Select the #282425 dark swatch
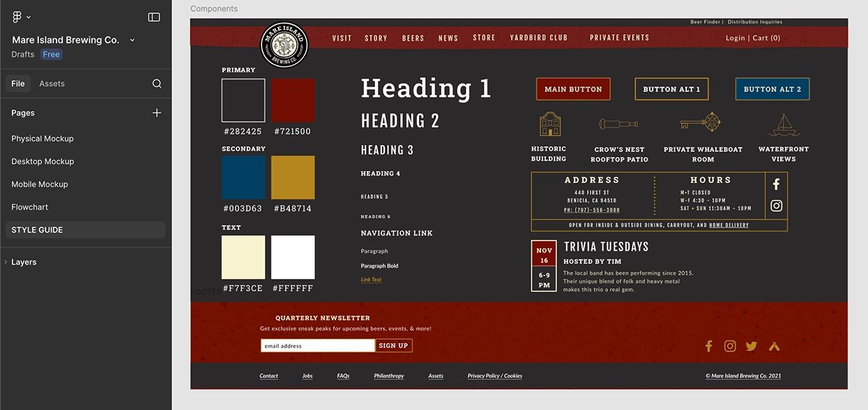The height and width of the screenshot is (410, 868). click(x=243, y=100)
